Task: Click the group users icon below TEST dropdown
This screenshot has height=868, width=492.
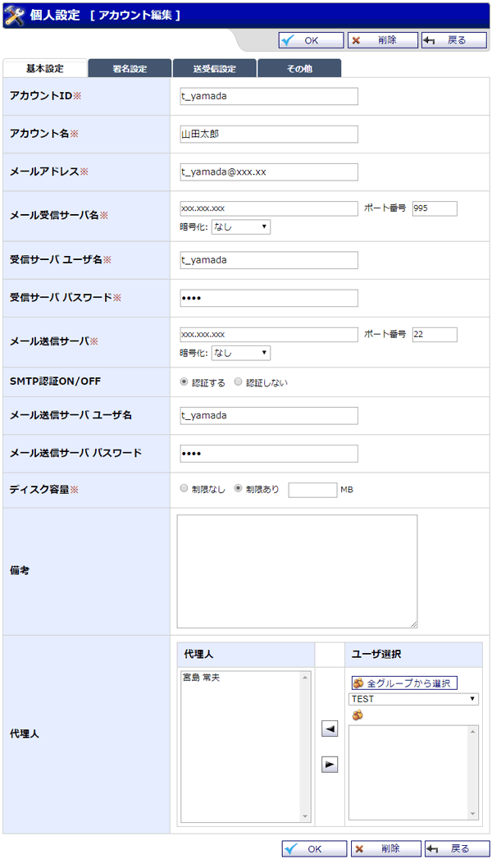Action: click(358, 715)
